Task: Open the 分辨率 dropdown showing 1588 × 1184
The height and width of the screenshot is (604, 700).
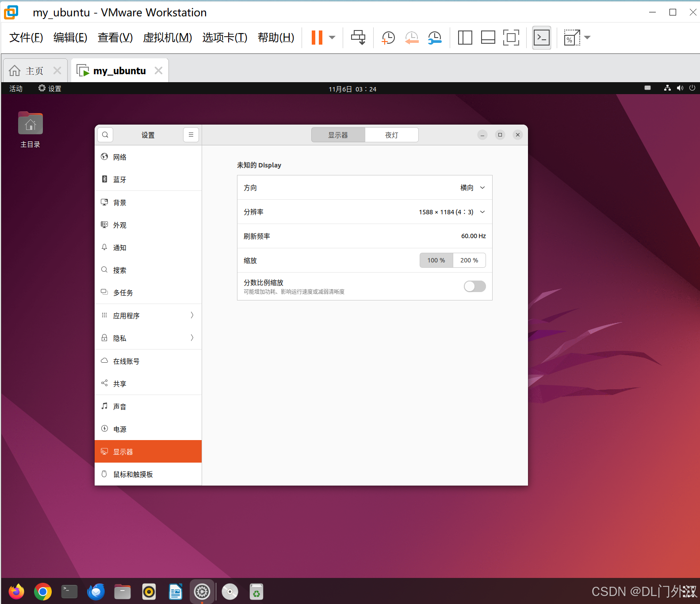Action: [x=365, y=212]
